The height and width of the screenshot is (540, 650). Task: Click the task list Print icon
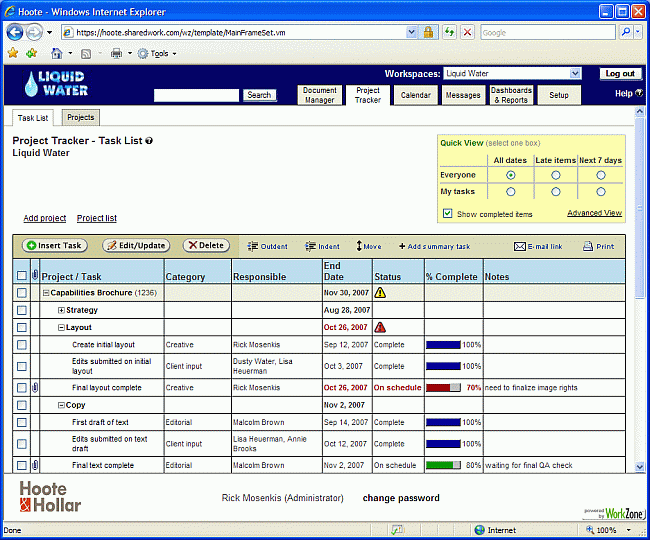[x=588, y=246]
